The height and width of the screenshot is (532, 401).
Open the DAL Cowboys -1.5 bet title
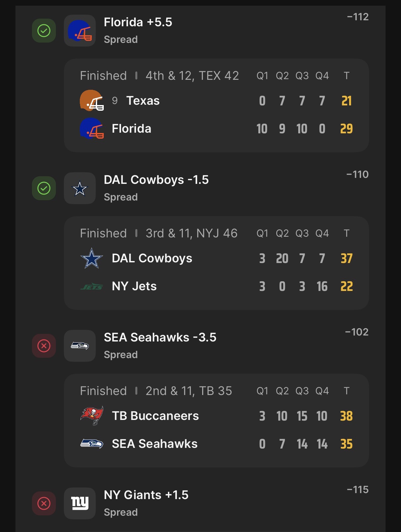click(x=156, y=180)
